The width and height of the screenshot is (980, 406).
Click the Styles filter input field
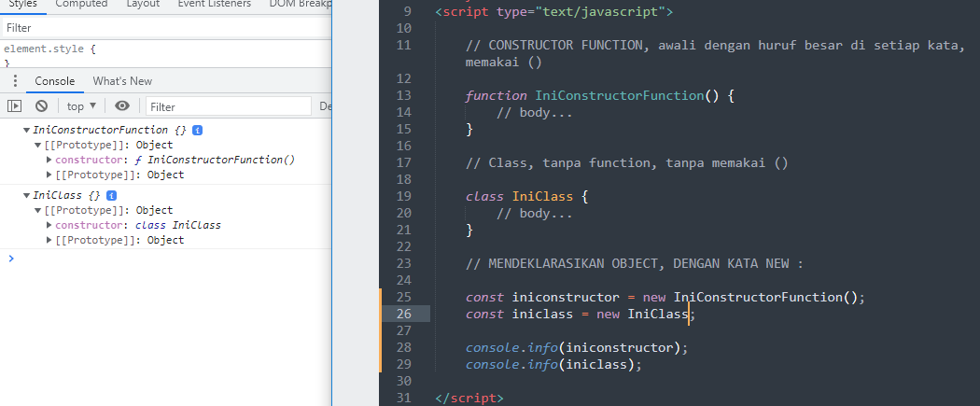coord(165,27)
